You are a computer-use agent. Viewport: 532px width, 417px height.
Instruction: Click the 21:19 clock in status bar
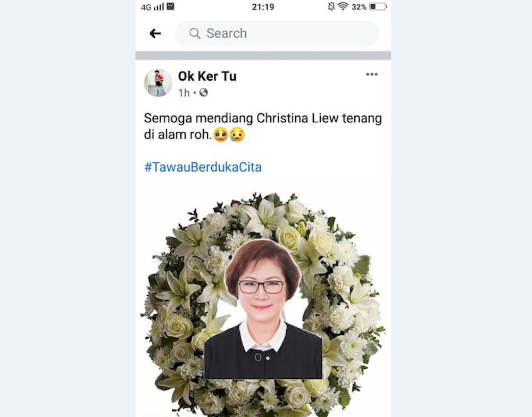point(263,7)
